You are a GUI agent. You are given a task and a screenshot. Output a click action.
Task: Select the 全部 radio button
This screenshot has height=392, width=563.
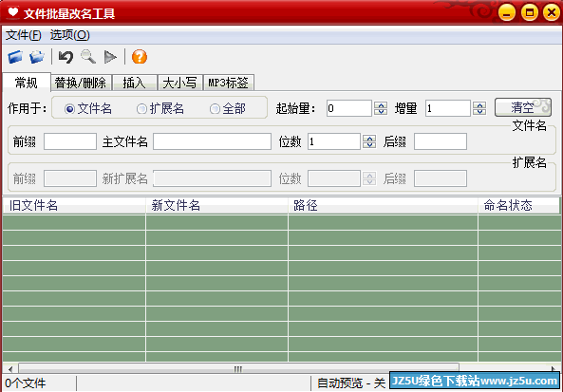click(x=215, y=109)
